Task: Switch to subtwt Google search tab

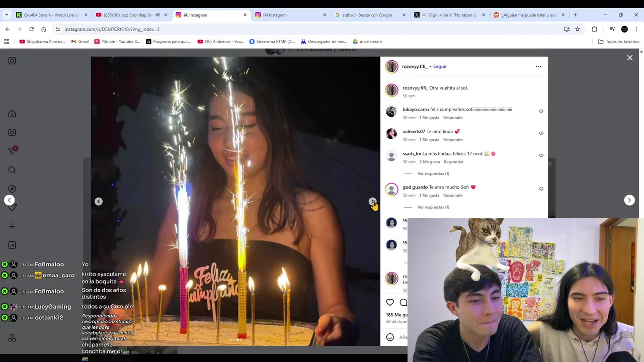Action: 369,15
